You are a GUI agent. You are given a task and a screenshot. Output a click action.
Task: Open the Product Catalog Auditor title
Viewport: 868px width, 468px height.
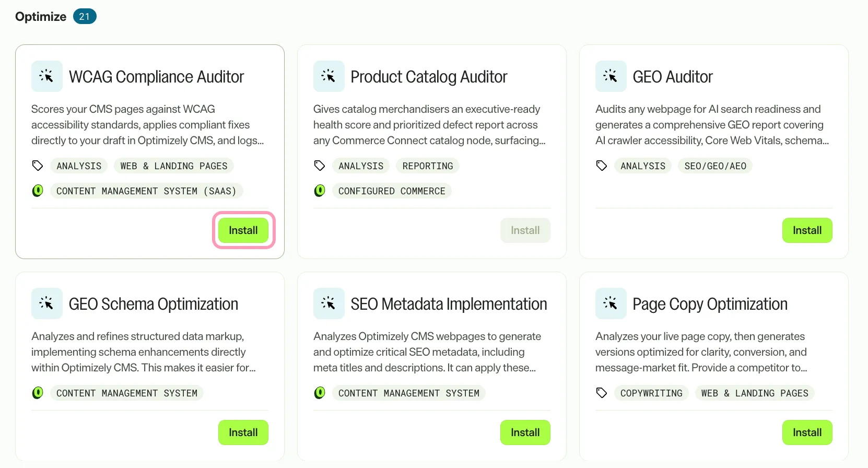(429, 77)
